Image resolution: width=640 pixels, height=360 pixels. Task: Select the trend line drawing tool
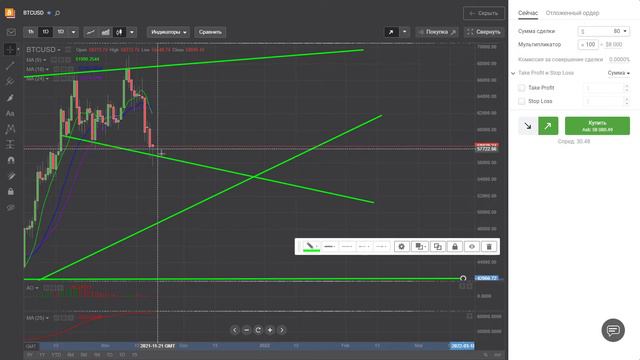click(10, 65)
